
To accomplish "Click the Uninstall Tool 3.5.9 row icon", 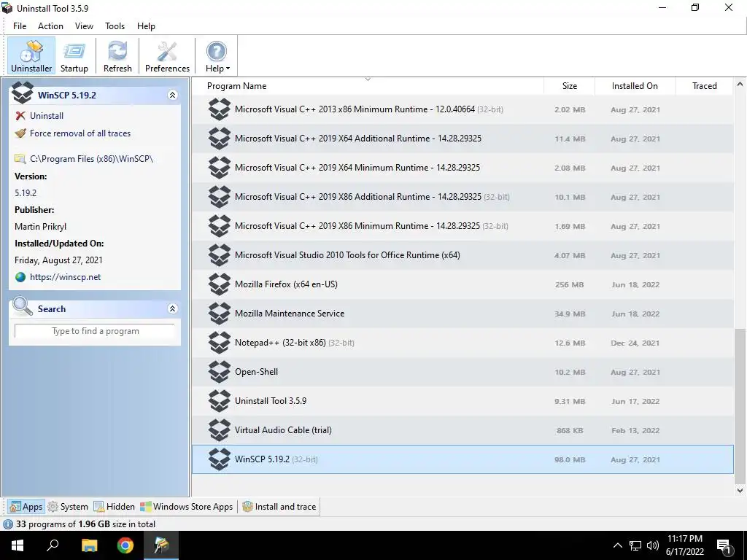I will pos(219,401).
